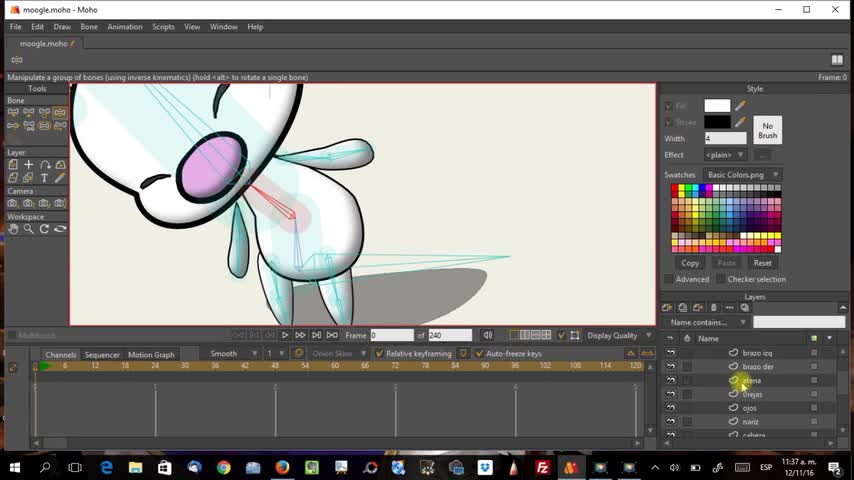Select the Transform Layer plus tool
This screenshot has height=480, width=854.
coord(28,165)
